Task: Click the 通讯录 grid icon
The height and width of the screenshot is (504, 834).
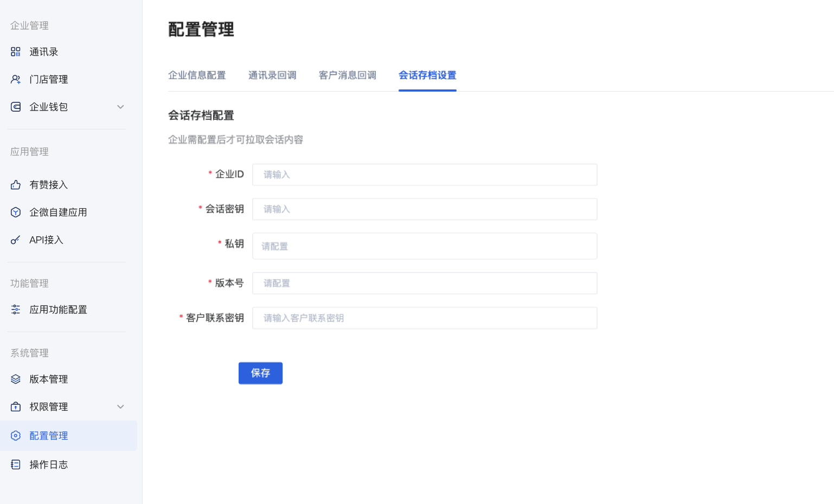Action: (x=16, y=52)
